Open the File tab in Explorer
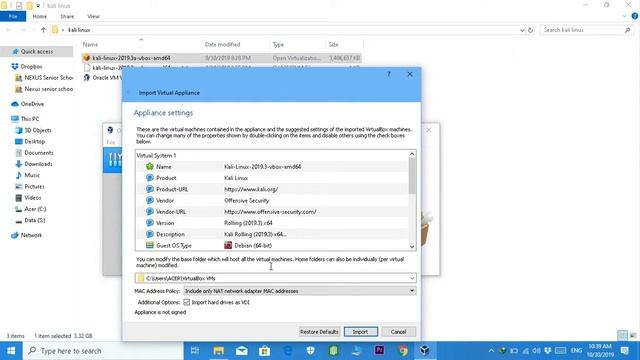The height and width of the screenshot is (360, 640). pyautogui.click(x=13, y=16)
